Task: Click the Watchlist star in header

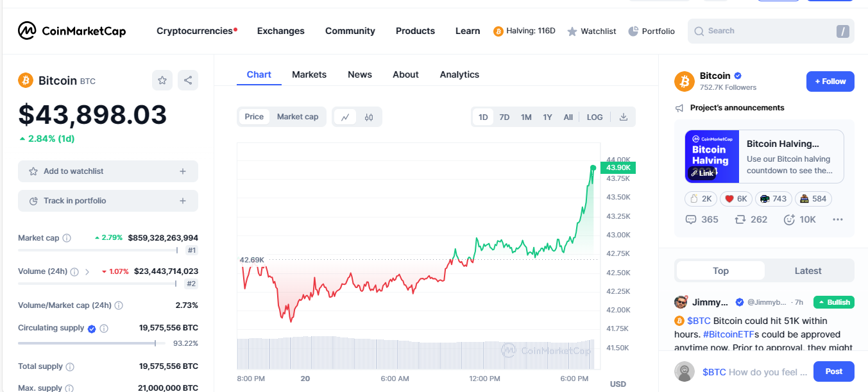Action: coord(572,31)
